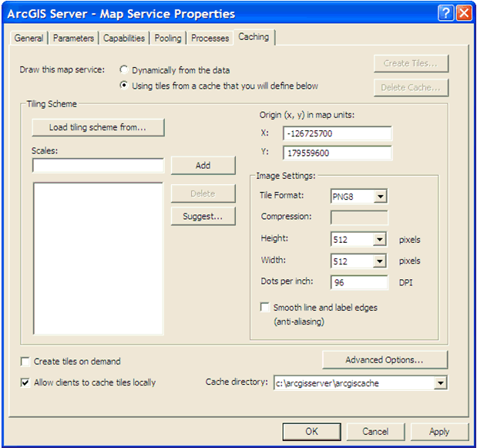Expand the Width pixels dropdown
This screenshot has height=448, width=477.
(x=379, y=261)
